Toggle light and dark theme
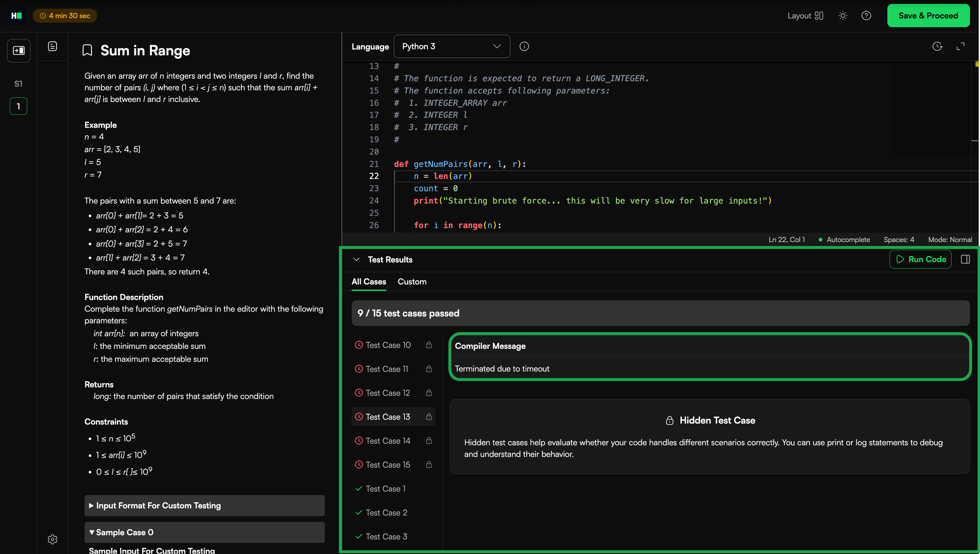This screenshot has width=980, height=554. [x=843, y=16]
